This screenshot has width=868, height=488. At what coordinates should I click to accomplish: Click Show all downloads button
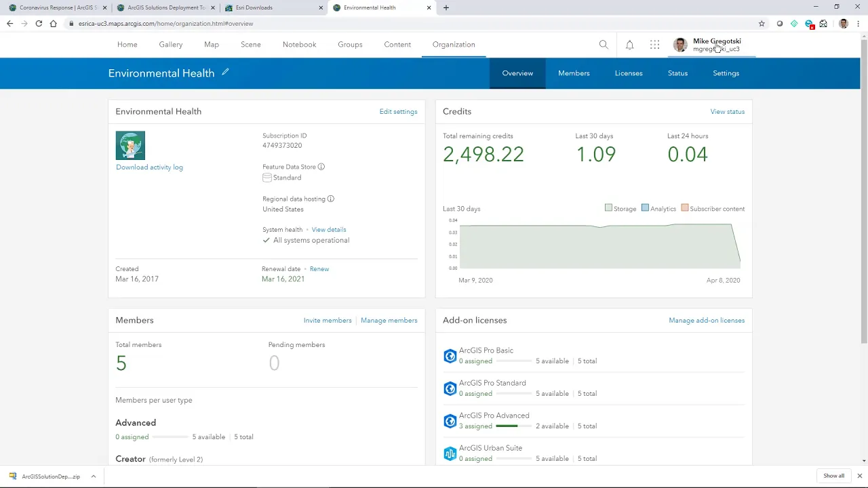[834, 476]
